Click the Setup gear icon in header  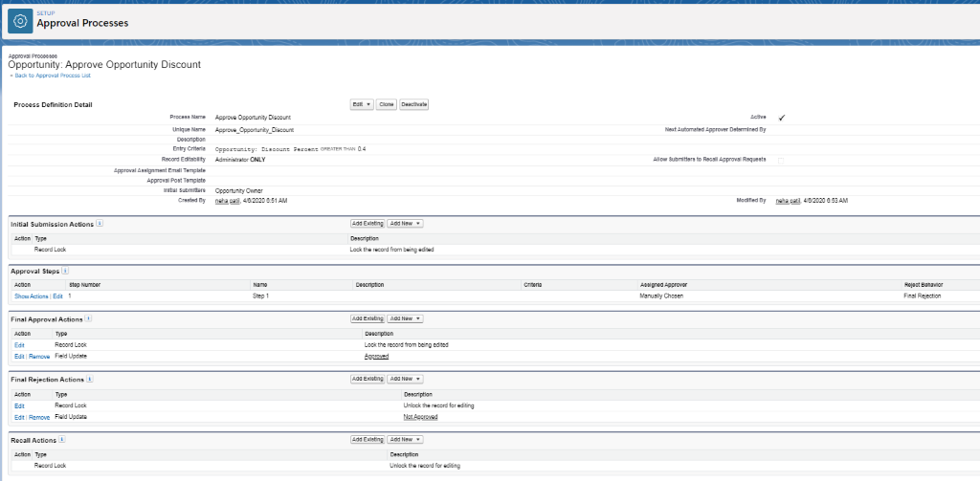click(21, 20)
